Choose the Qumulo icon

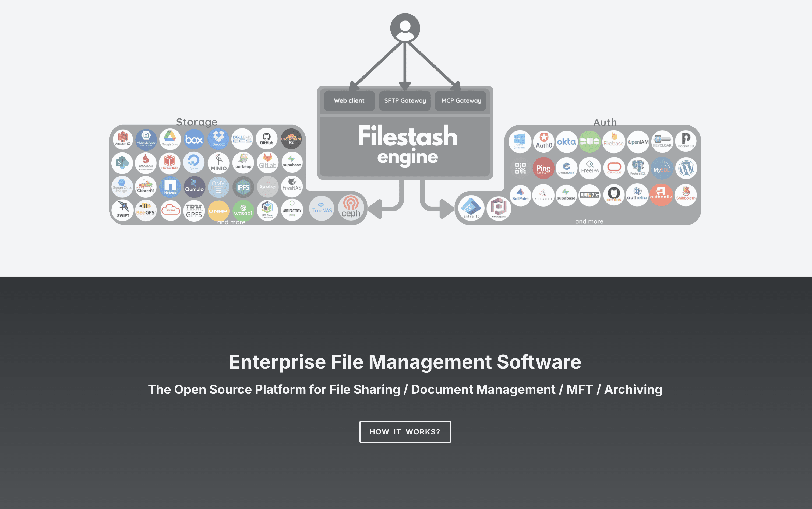(194, 187)
